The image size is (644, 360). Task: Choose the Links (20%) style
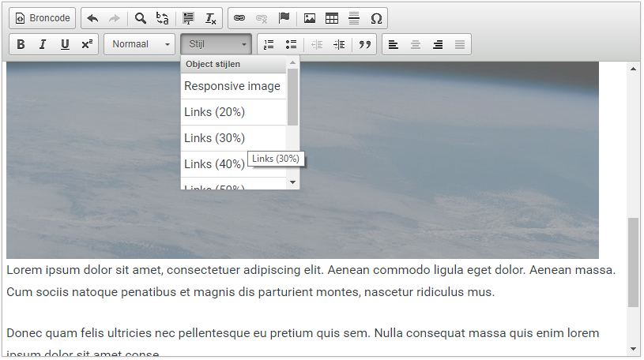pyautogui.click(x=233, y=112)
